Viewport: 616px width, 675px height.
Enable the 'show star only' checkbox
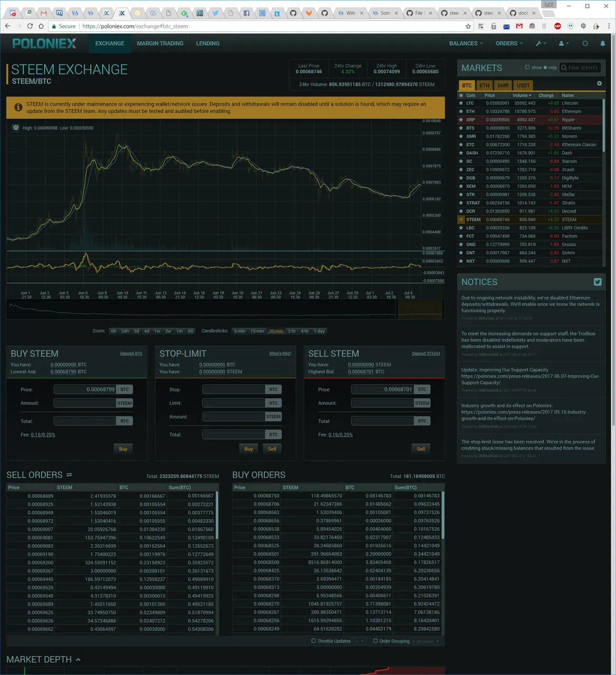point(527,67)
